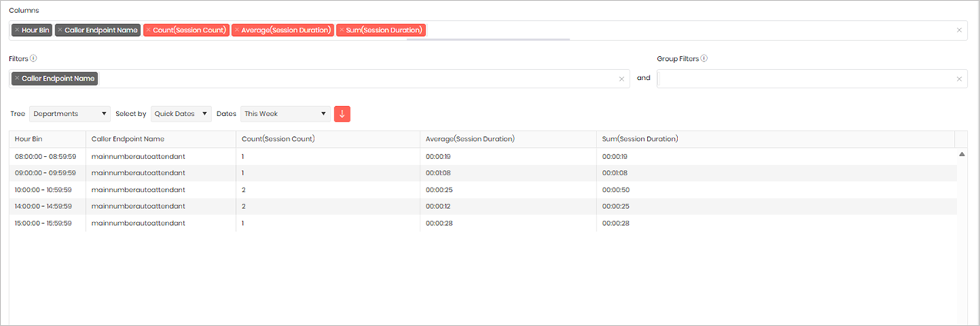The width and height of the screenshot is (980, 326).
Task: Clear the Group Filters field
Action: [x=958, y=78]
